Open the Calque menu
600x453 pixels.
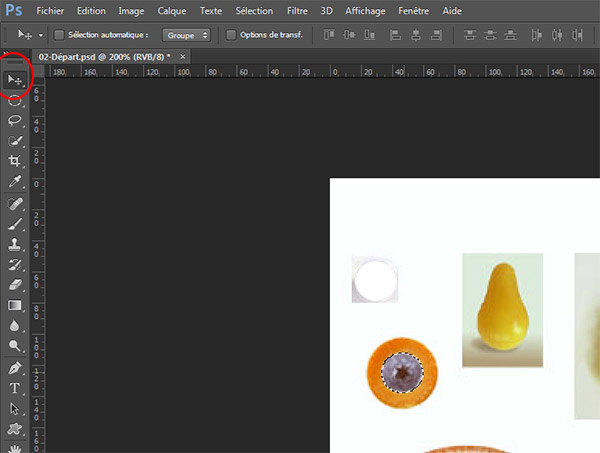pyautogui.click(x=172, y=11)
